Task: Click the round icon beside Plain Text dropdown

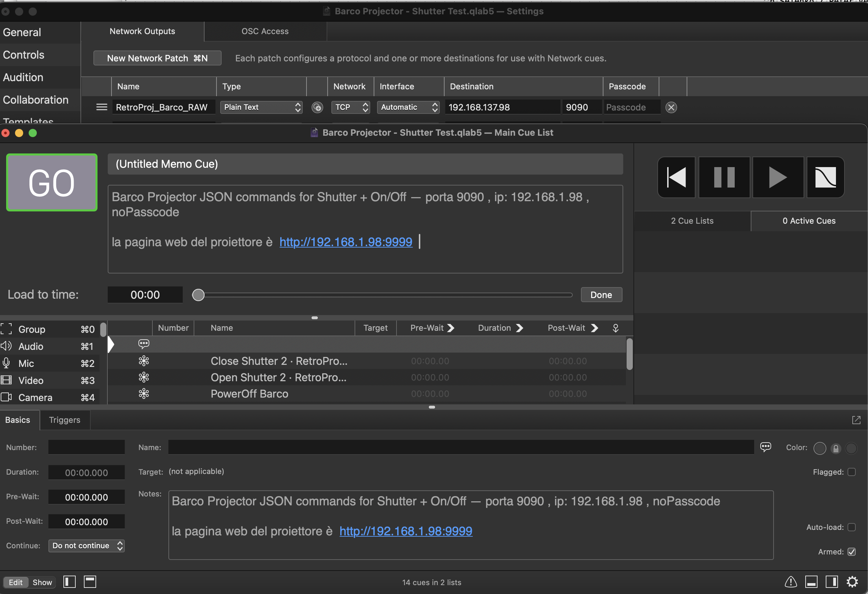Action: pos(317,108)
